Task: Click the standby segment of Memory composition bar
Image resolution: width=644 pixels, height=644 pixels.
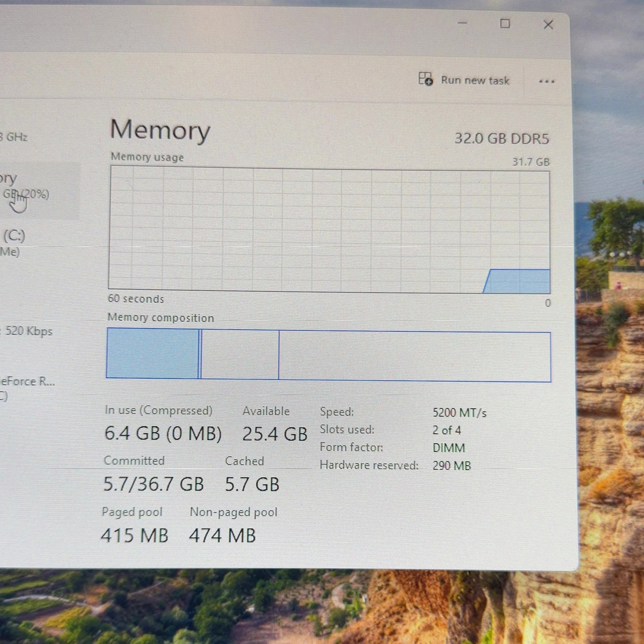Action: click(240, 355)
